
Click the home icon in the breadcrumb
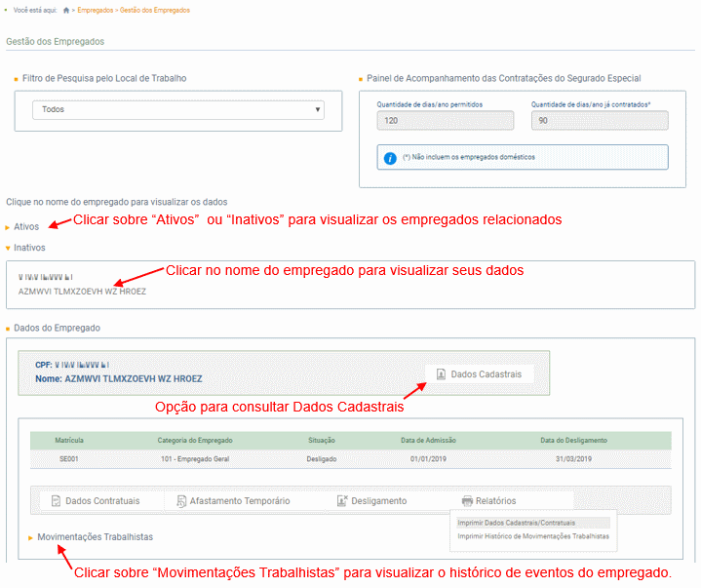tap(66, 11)
